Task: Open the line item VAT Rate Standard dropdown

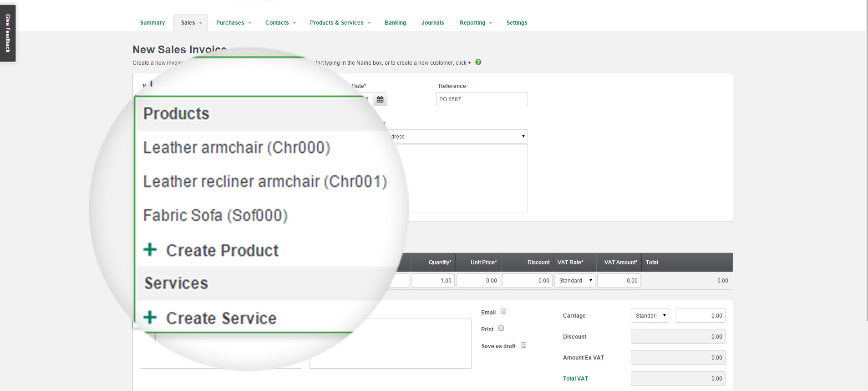Action: coord(575,281)
